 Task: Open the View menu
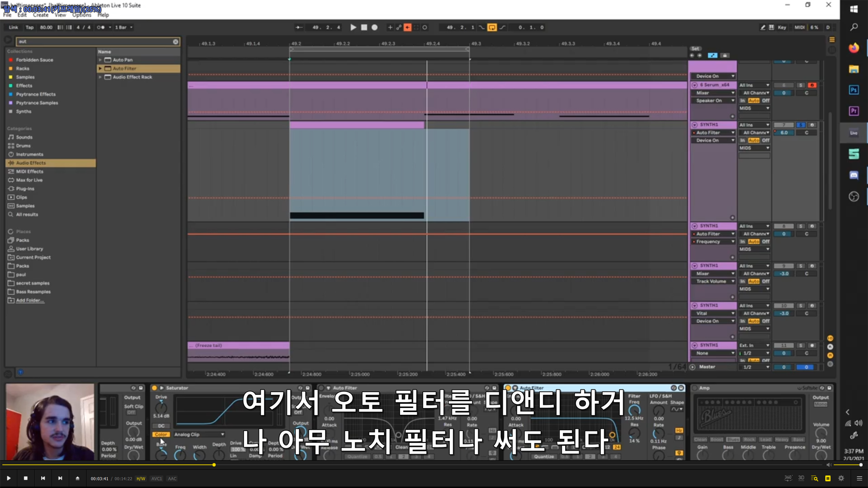pos(60,15)
